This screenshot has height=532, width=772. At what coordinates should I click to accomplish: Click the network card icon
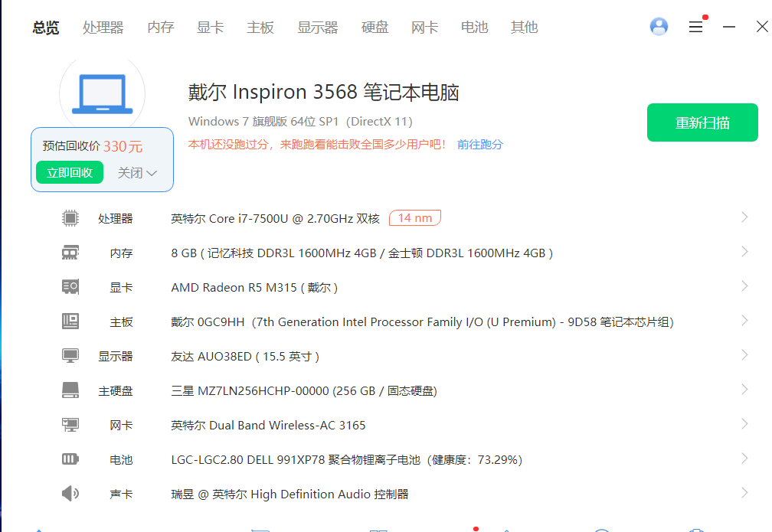pos(70,425)
